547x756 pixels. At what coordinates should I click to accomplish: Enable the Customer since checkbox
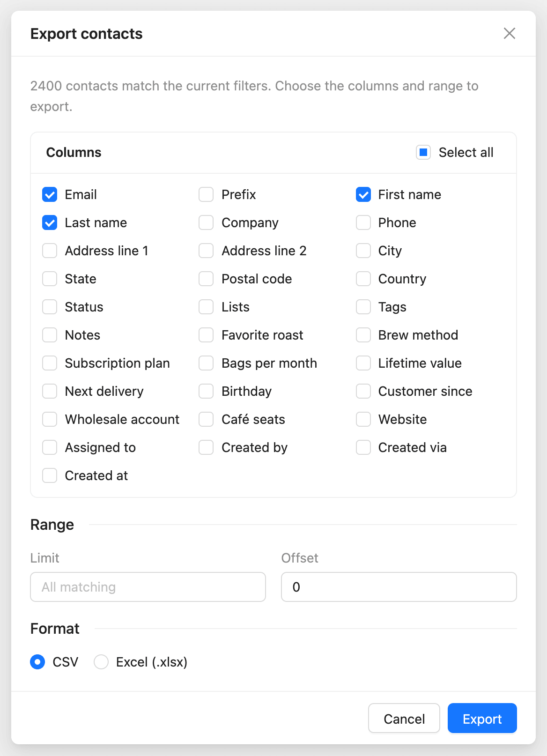click(363, 391)
